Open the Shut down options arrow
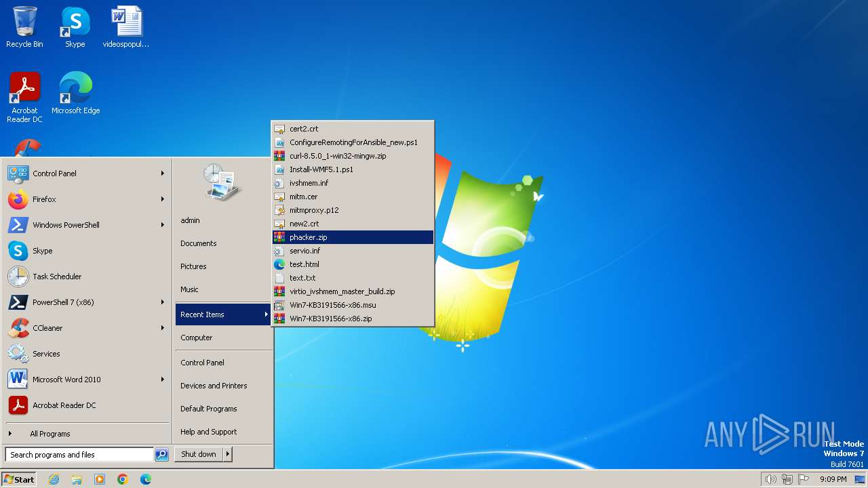The width and height of the screenshot is (868, 488). 228,454
